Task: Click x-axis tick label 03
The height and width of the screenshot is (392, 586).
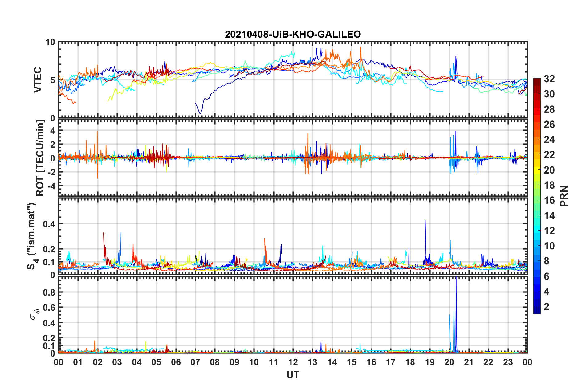Action: click(117, 362)
